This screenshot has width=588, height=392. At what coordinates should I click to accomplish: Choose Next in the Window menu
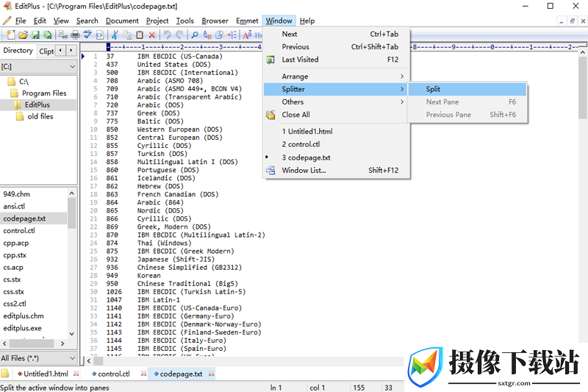pyautogui.click(x=337, y=34)
